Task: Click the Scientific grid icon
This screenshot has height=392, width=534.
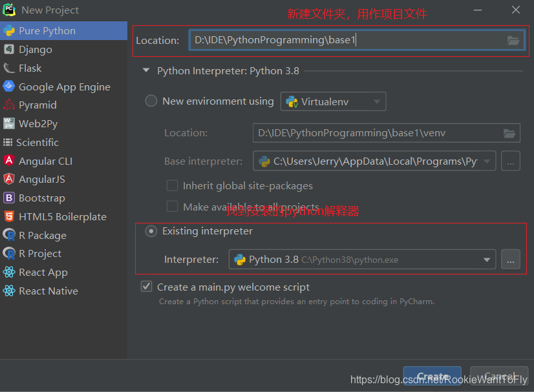Action: 8,142
